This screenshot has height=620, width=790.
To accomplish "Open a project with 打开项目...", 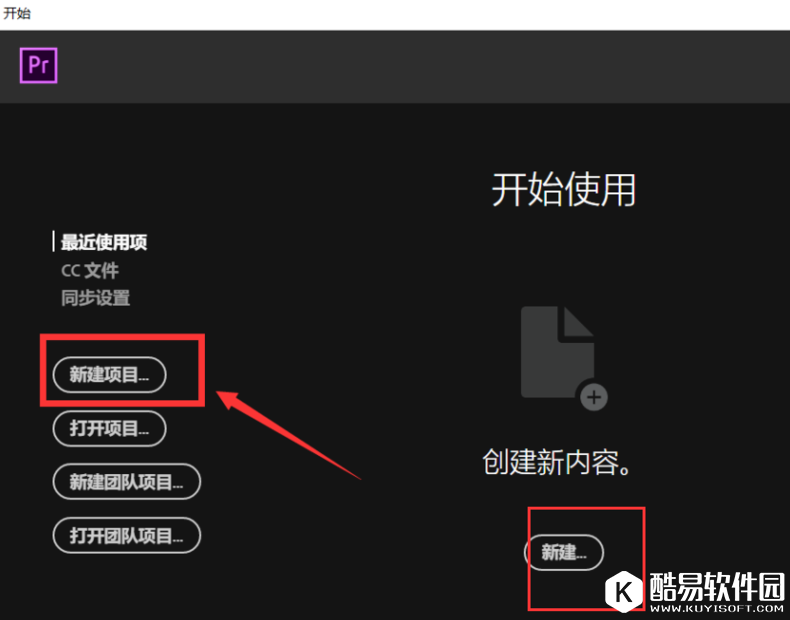I will [x=109, y=429].
